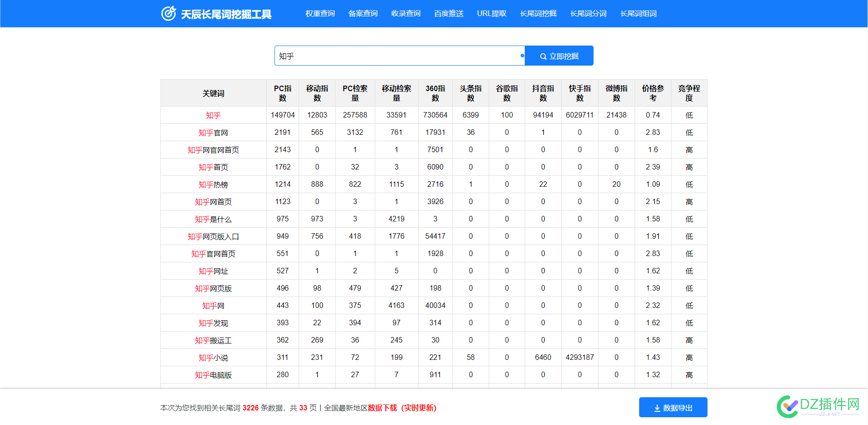Screen dimensions: 868x425
Task: Select the keyword 知乎官网
Action: pyautogui.click(x=213, y=133)
